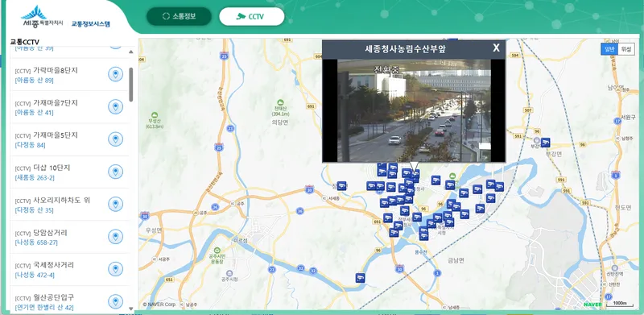Switch map to 일반 view

click(x=609, y=49)
